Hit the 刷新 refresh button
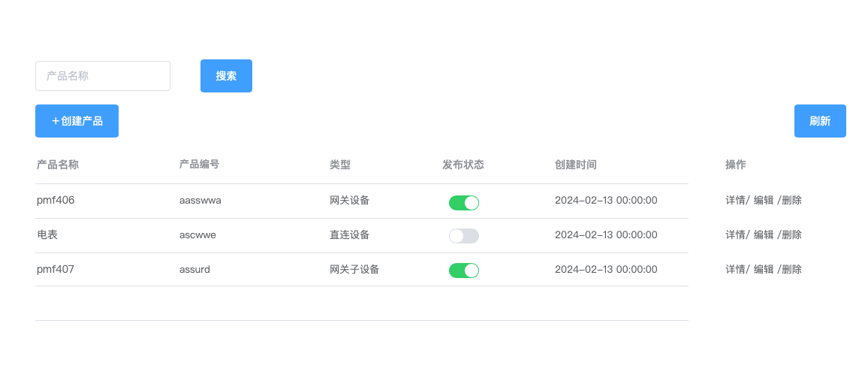The height and width of the screenshot is (369, 868). [820, 121]
